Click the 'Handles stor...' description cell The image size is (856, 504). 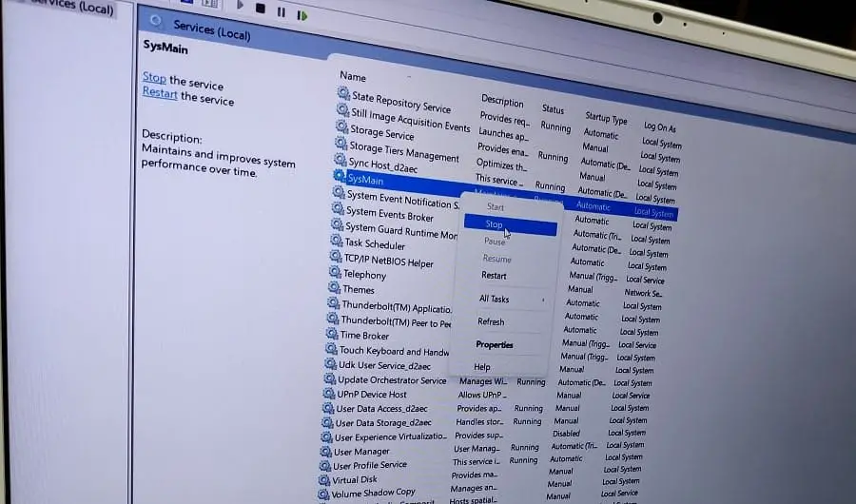pos(479,421)
